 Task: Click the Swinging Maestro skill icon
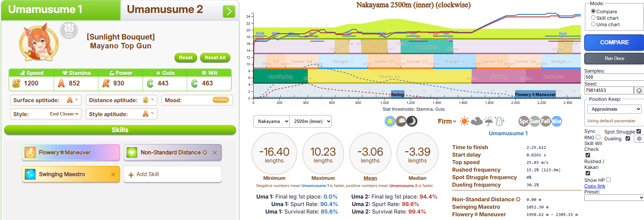30,174
